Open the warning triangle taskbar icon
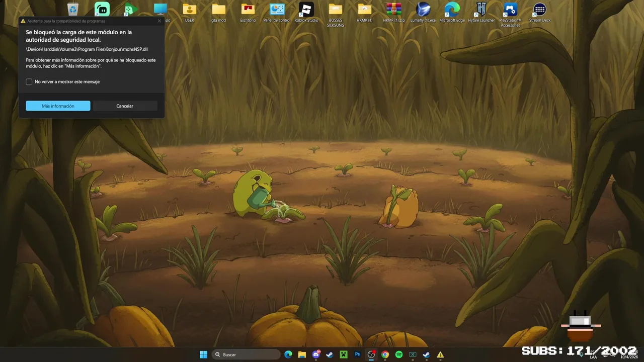The height and width of the screenshot is (362, 644). click(440, 354)
